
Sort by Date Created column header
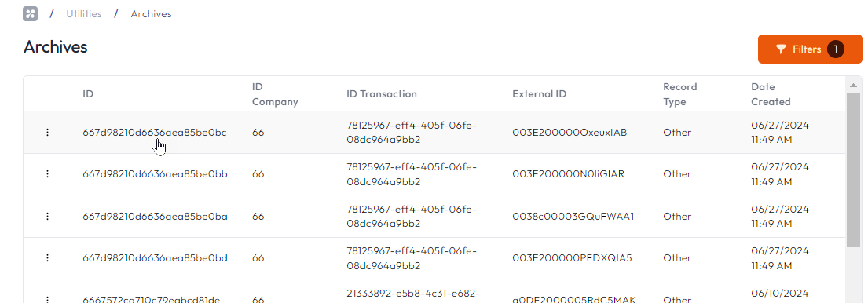tap(771, 94)
